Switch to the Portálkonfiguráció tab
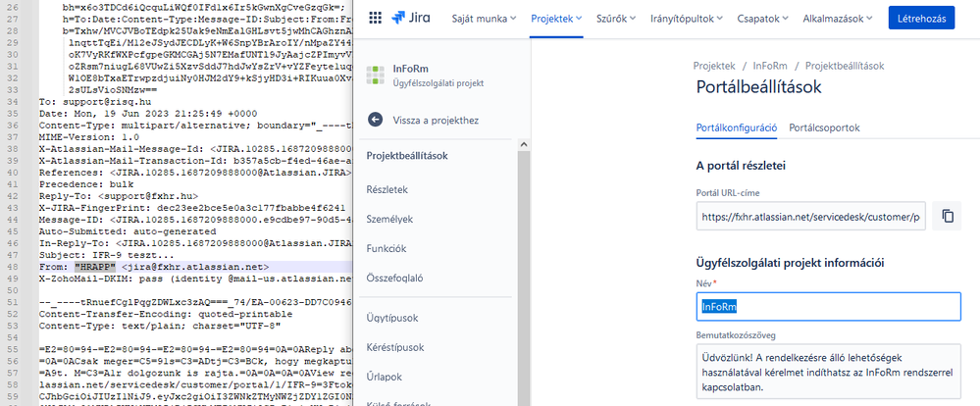980x406 pixels. point(737,127)
